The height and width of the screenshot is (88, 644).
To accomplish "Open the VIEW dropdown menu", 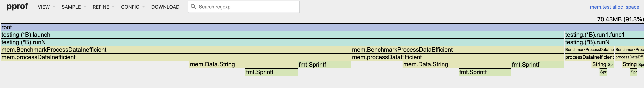I will 47,7.
